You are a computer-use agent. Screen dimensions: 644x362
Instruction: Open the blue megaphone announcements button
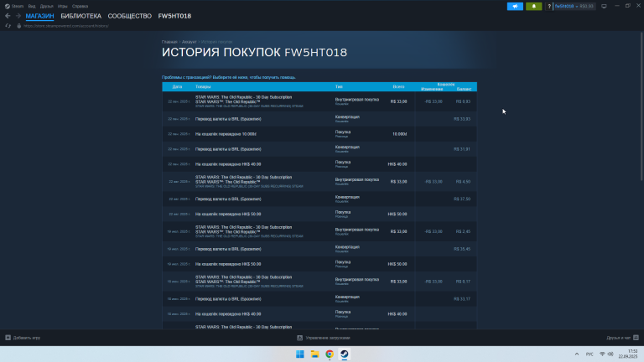pos(515,6)
